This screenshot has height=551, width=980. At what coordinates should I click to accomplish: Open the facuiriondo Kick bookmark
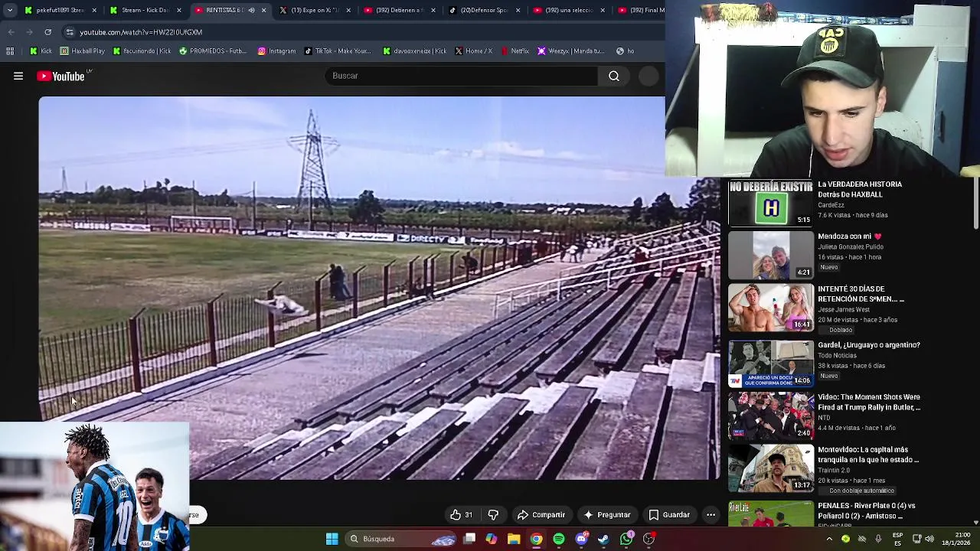(x=142, y=51)
